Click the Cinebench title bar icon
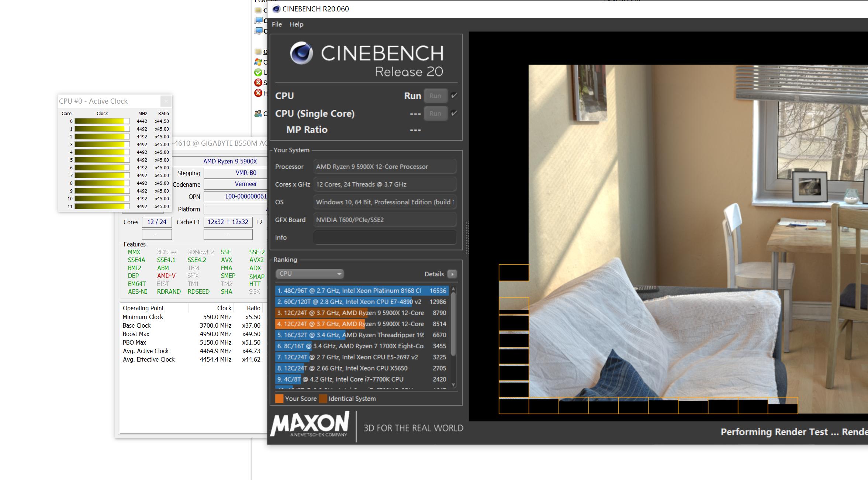This screenshot has width=868, height=480. [276, 9]
